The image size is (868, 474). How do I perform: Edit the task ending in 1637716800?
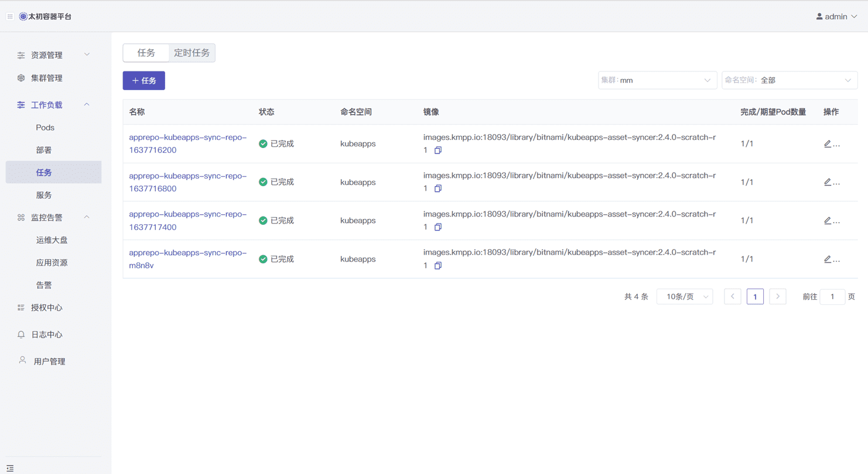[x=828, y=182]
